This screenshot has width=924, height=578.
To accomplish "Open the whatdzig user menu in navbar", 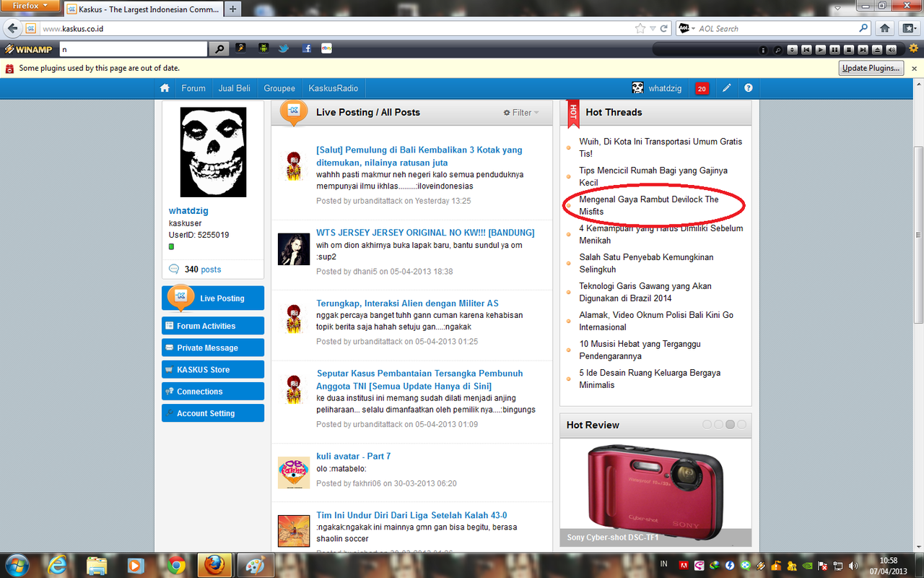I will click(x=656, y=88).
